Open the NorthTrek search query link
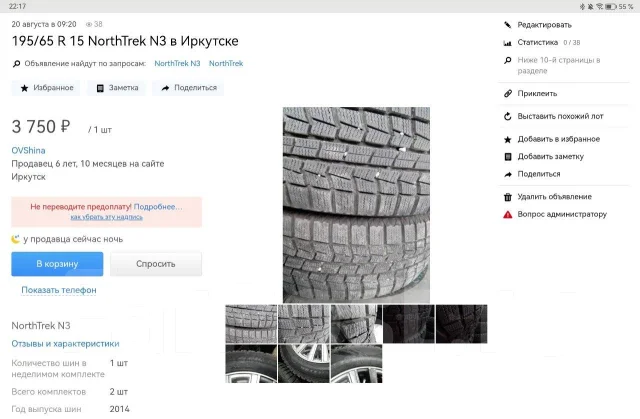640x419 pixels. pyautogui.click(x=226, y=64)
